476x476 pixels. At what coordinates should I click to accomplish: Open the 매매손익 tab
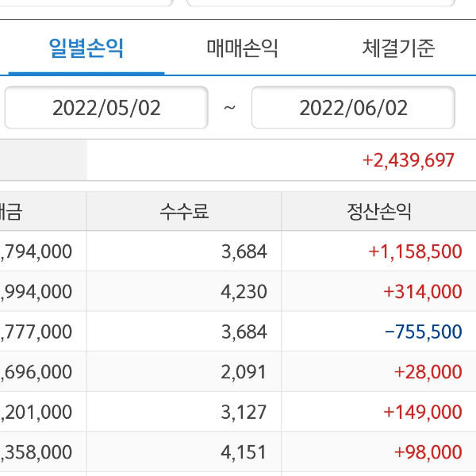242,49
